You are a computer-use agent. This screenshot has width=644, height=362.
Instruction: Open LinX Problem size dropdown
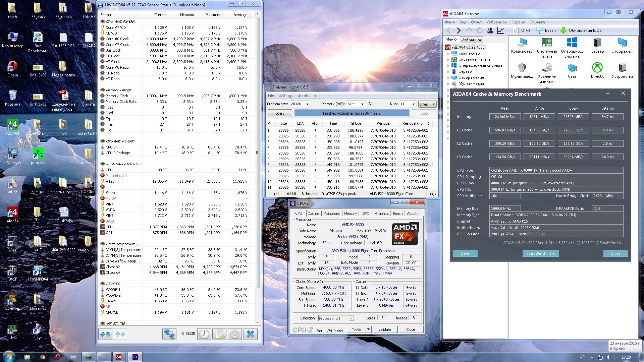coord(307,104)
